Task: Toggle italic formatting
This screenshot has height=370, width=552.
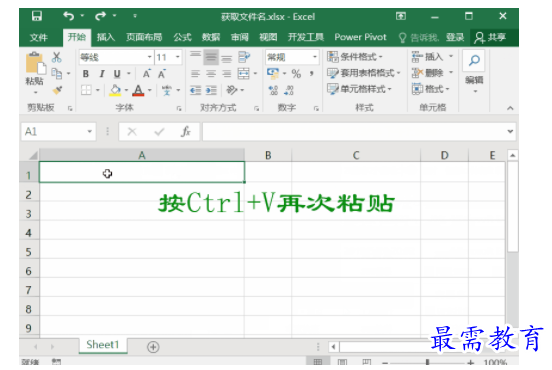Action: click(102, 74)
